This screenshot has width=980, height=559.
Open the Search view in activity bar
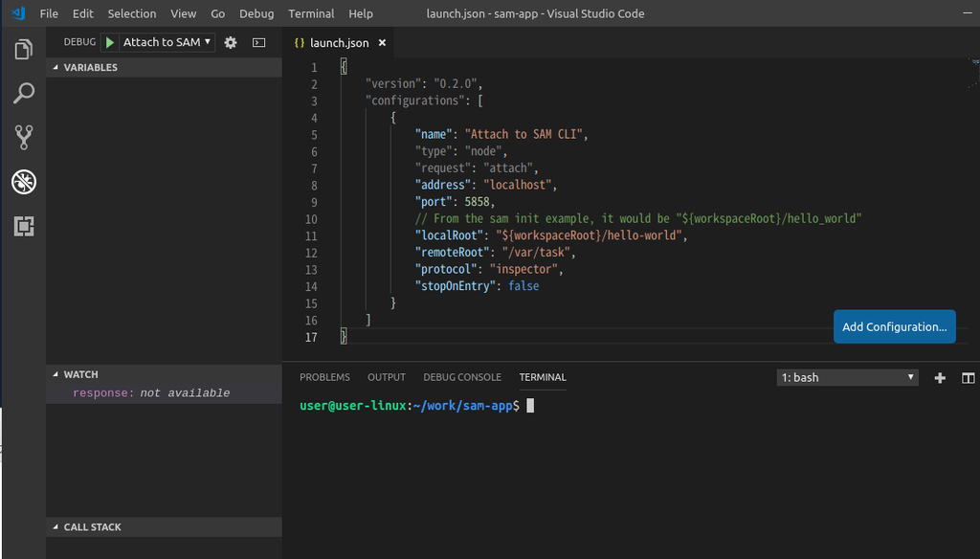coord(23,93)
